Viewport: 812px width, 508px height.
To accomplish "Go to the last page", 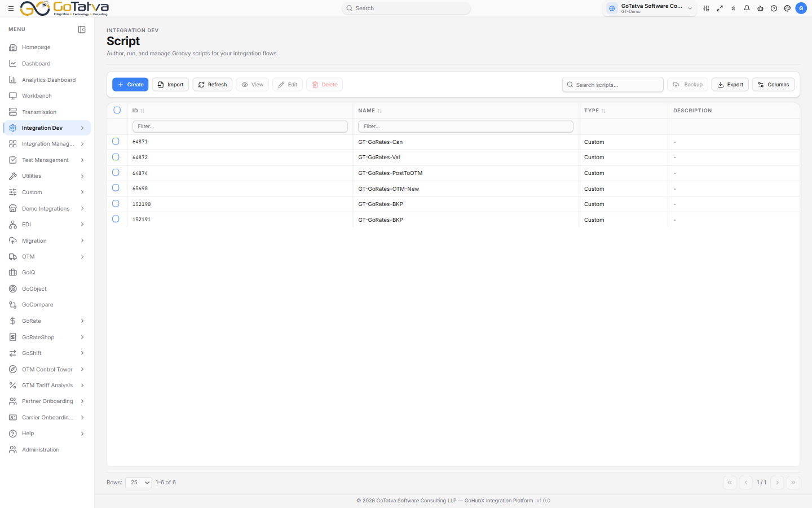I will pyautogui.click(x=793, y=483).
